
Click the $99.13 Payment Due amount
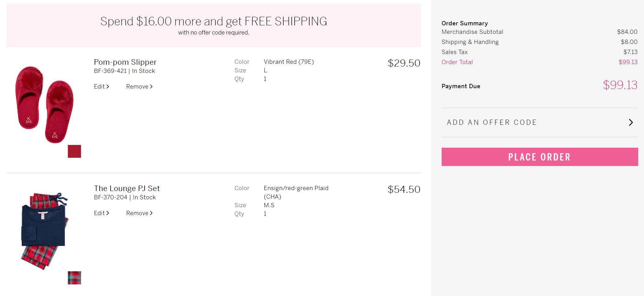click(x=620, y=85)
